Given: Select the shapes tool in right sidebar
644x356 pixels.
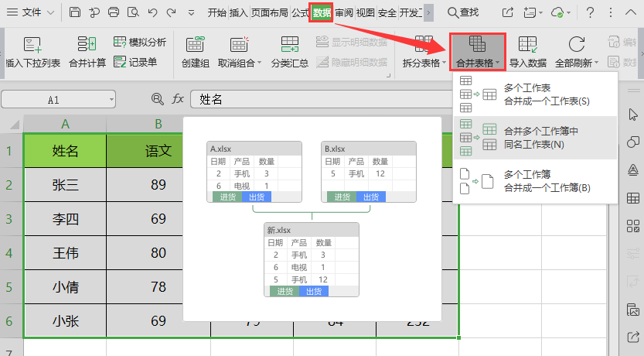Looking at the screenshot, I should tap(632, 142).
